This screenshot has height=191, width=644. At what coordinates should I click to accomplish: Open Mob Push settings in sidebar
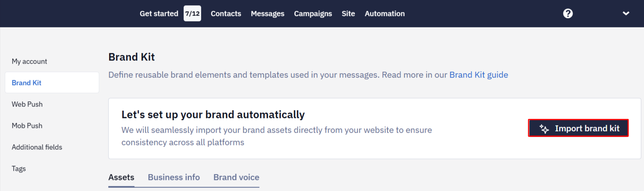(x=27, y=125)
